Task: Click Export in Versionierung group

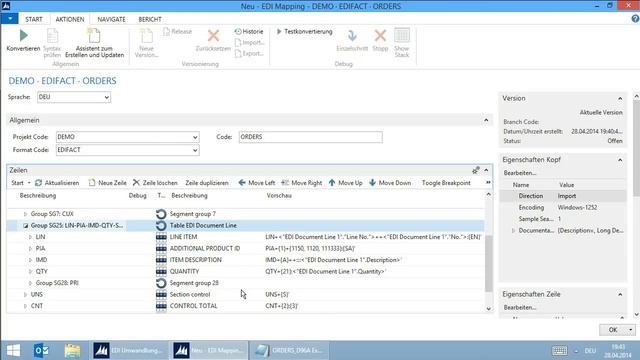Action: point(249,53)
